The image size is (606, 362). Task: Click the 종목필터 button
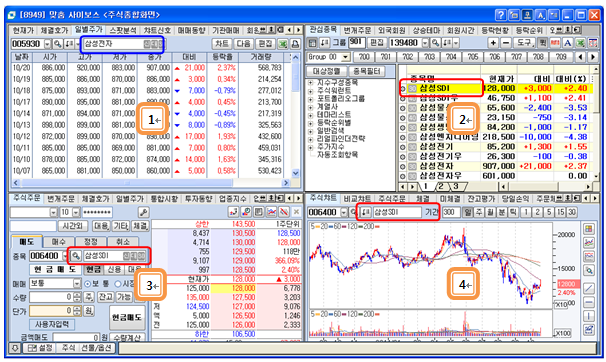click(366, 71)
